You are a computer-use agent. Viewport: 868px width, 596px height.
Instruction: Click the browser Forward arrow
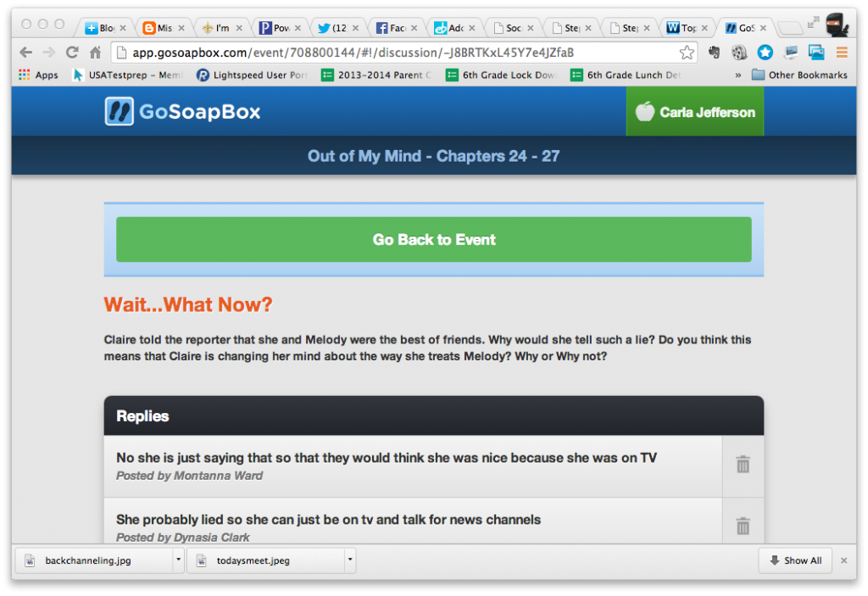point(48,53)
